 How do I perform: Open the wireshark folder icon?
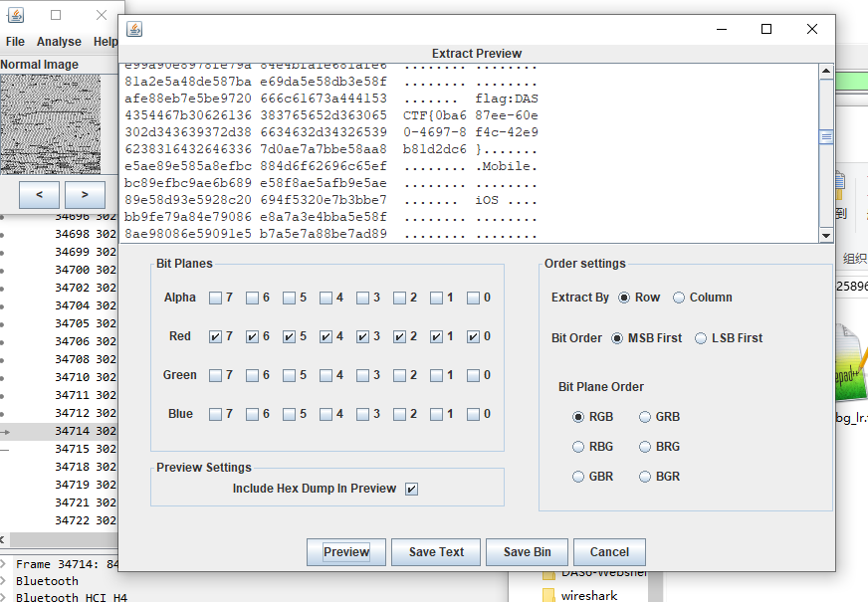click(548, 595)
